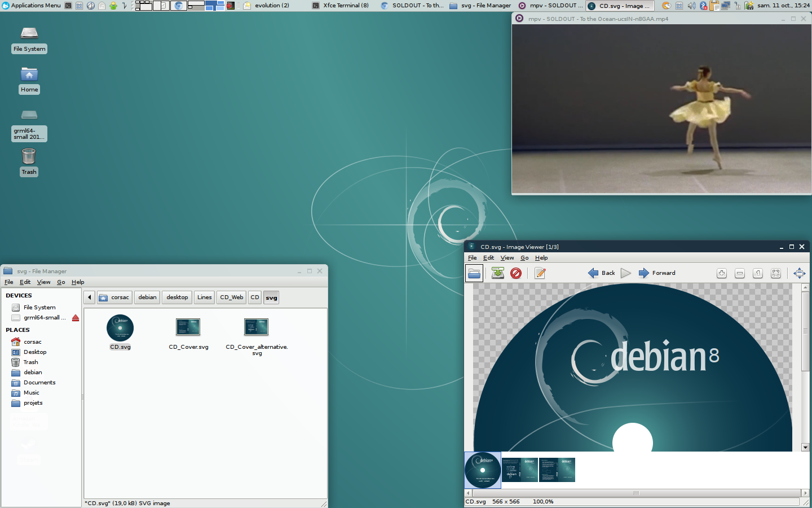Click the horizontal thumbnail scrollbar in Image Viewer

[x=636, y=493]
